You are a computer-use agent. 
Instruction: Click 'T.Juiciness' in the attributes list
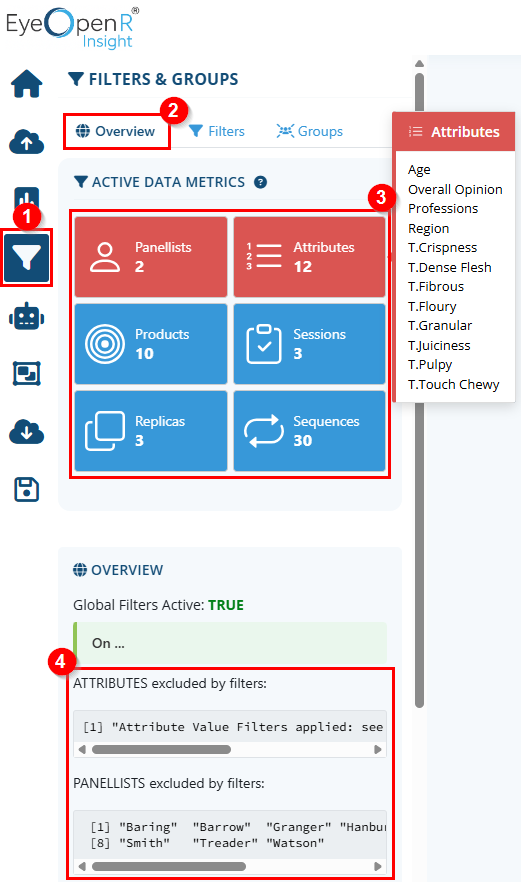point(439,345)
